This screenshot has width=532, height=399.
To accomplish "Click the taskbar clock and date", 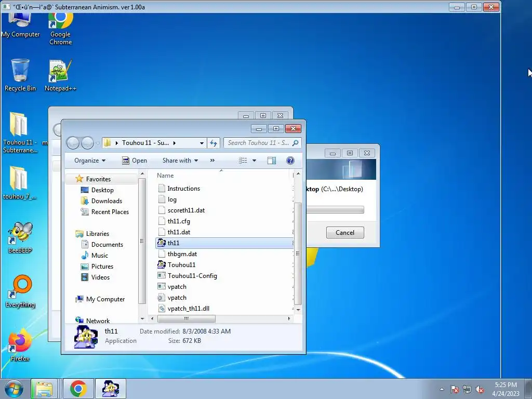I will 506,389.
